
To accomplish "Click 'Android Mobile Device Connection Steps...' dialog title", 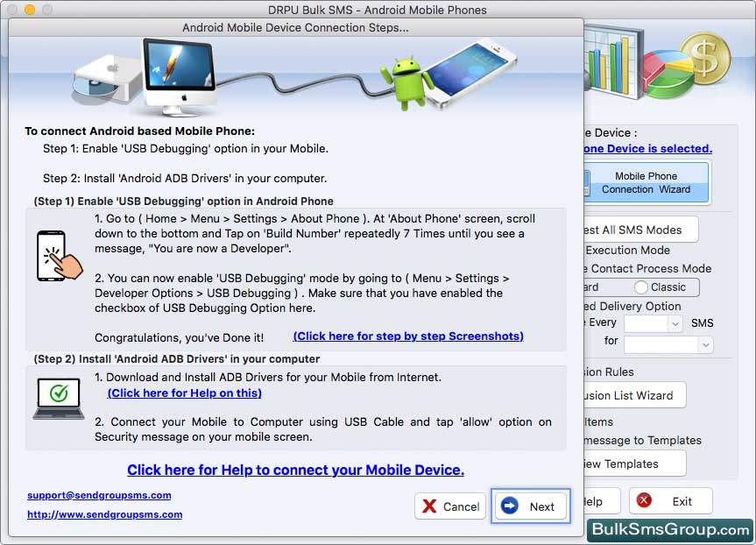I will click(x=295, y=27).
